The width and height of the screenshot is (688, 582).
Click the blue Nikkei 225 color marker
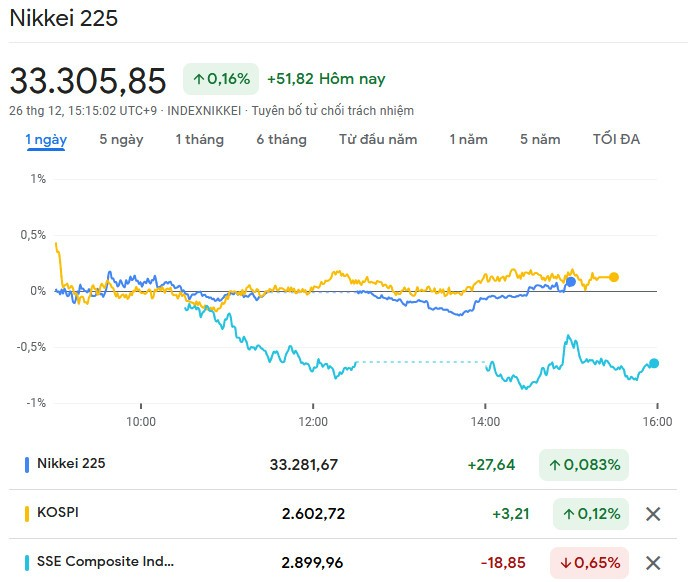point(27,464)
